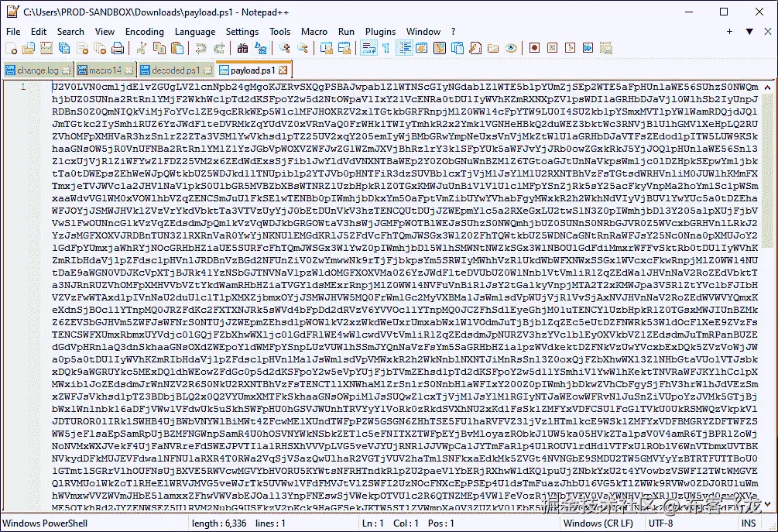The height and width of the screenshot is (532, 778).
Task: Close the payload.ps1 tab
Action: point(283,70)
